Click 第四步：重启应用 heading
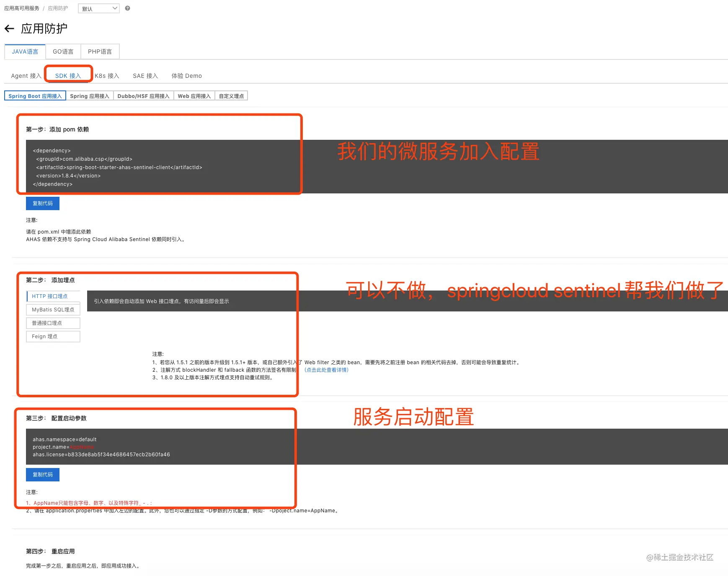This screenshot has height=576, width=728. pos(50,551)
